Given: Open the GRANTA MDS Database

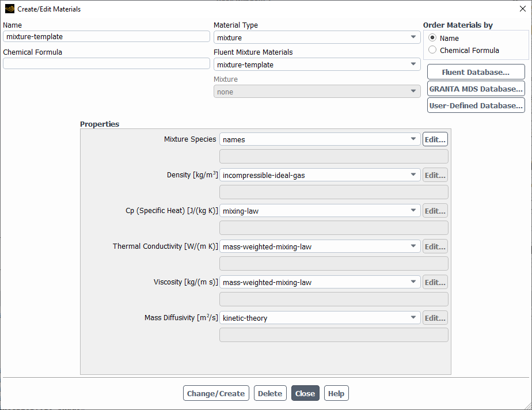Looking at the screenshot, I should [476, 89].
